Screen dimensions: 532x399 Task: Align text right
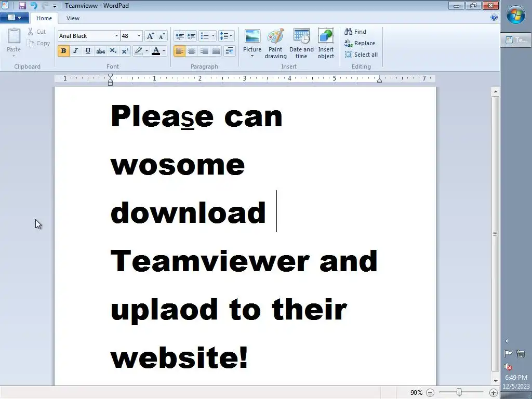(204, 51)
